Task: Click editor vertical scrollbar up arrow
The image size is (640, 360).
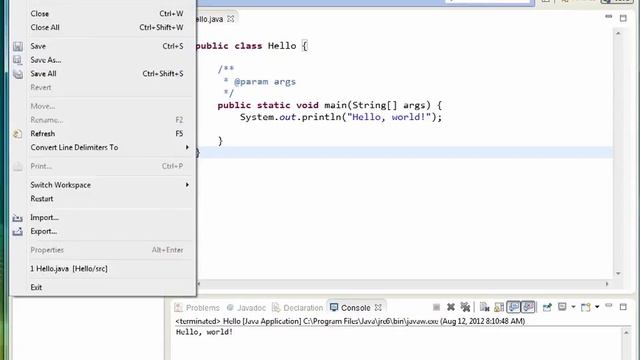Action: tap(618, 33)
